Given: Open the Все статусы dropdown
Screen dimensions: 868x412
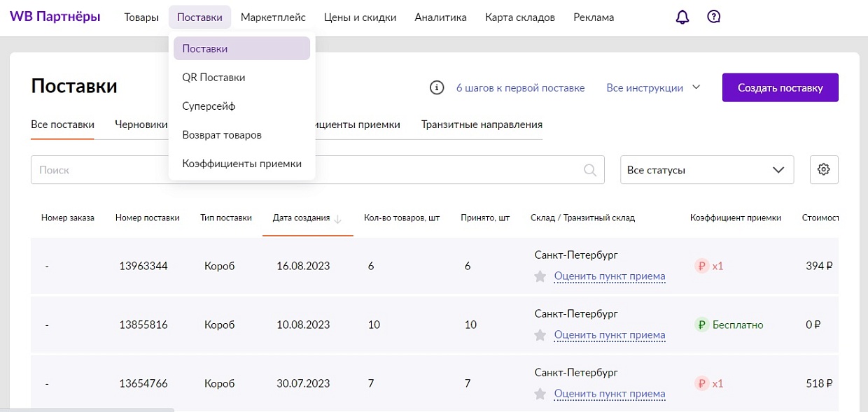Looking at the screenshot, I should [707, 169].
